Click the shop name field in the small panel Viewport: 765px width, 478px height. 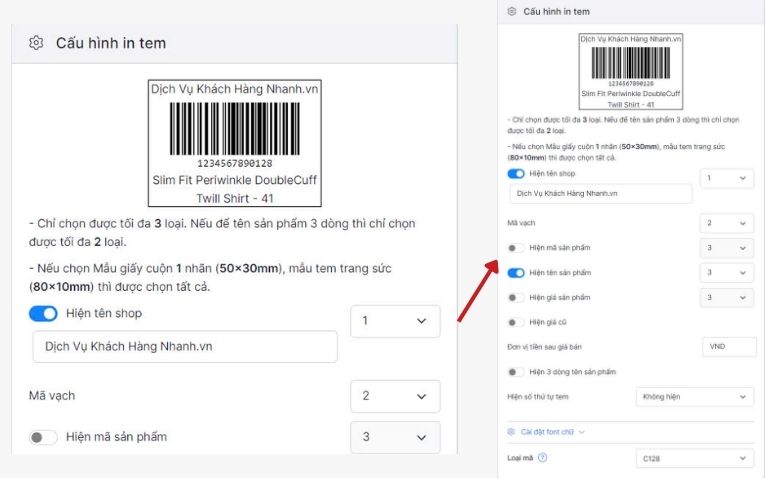[601, 194]
